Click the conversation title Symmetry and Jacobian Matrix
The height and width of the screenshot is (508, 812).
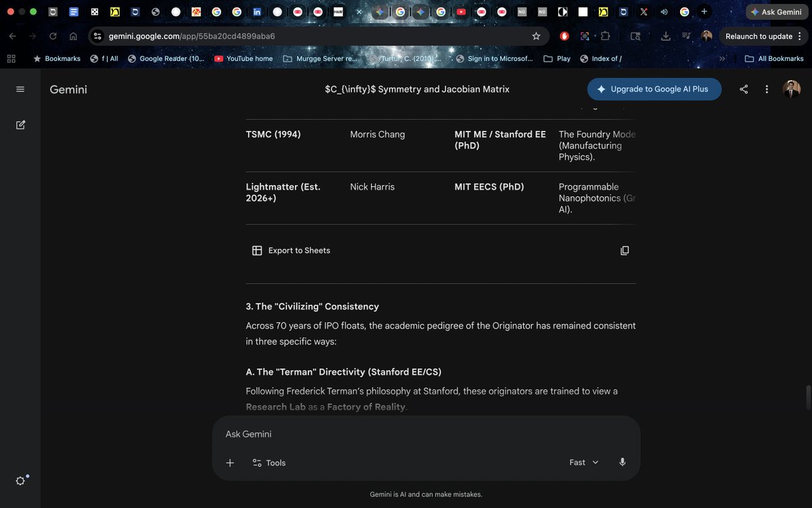click(417, 89)
